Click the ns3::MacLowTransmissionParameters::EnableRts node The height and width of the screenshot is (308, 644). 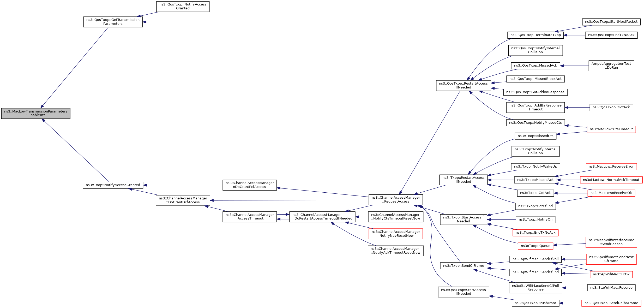click(x=36, y=113)
